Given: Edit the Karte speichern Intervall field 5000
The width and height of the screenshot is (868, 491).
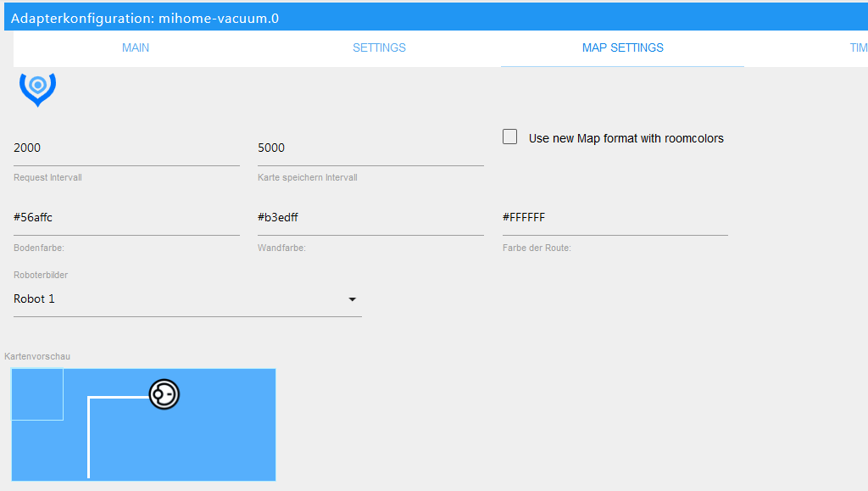Looking at the screenshot, I should coord(370,148).
